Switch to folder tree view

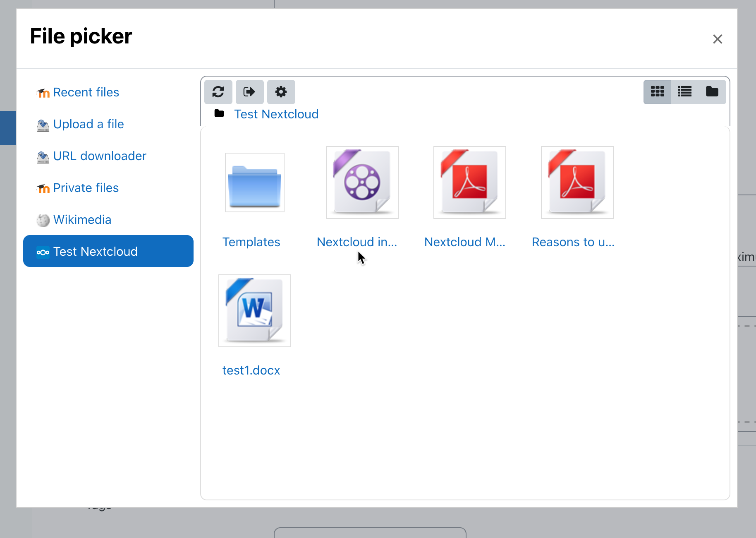(712, 91)
